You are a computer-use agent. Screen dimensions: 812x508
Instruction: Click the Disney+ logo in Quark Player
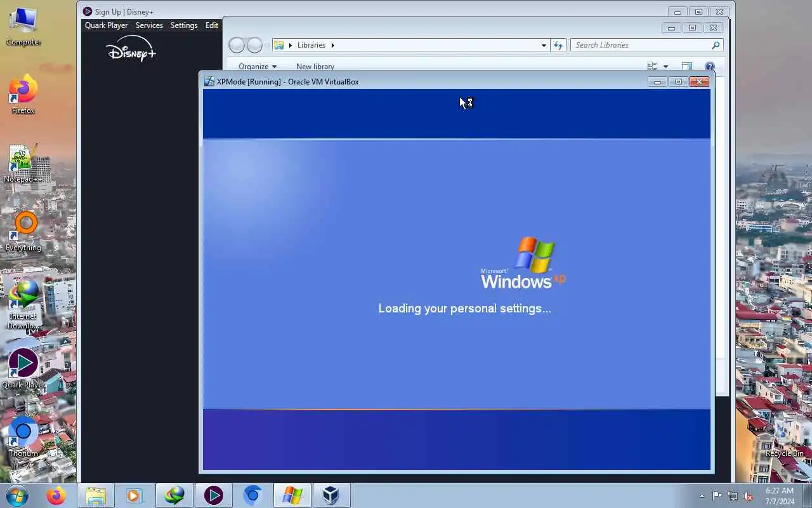[131, 49]
